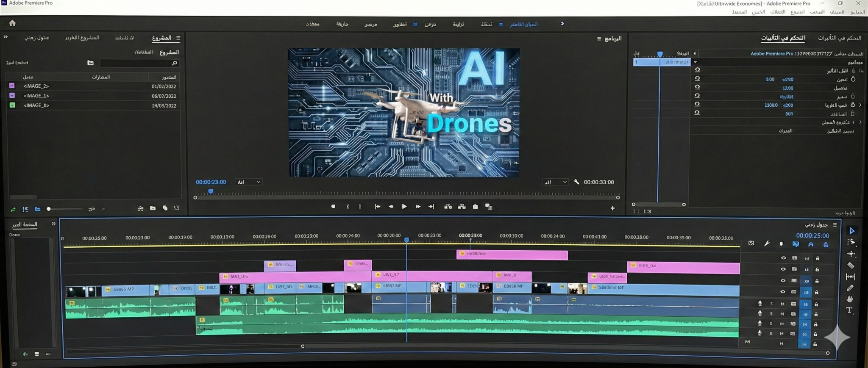Image resolution: width=868 pixels, height=368 pixels.
Task: Toggle lock on the top video track
Action: pyautogui.click(x=818, y=258)
